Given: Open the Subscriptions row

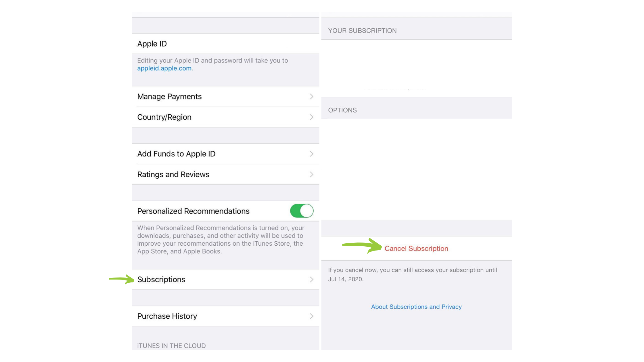Looking at the screenshot, I should 226,280.
